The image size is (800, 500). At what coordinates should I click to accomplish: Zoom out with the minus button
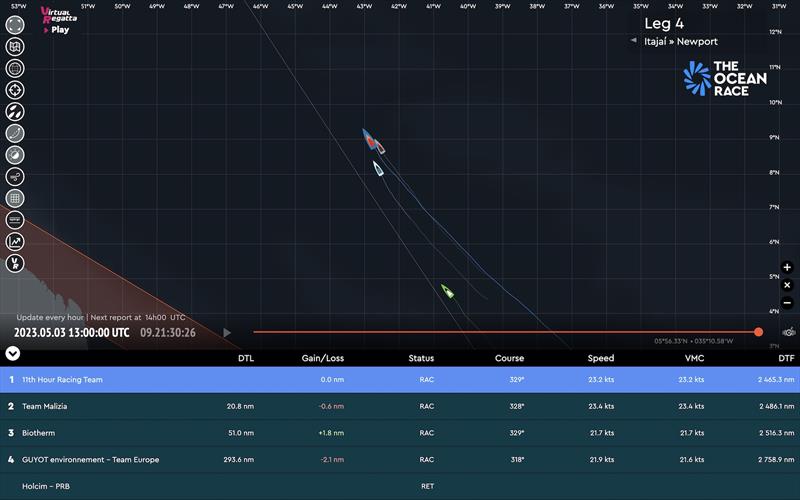[787, 303]
